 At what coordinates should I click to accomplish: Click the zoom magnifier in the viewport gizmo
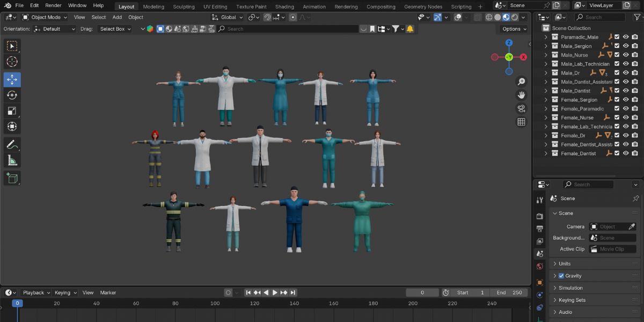[521, 81]
